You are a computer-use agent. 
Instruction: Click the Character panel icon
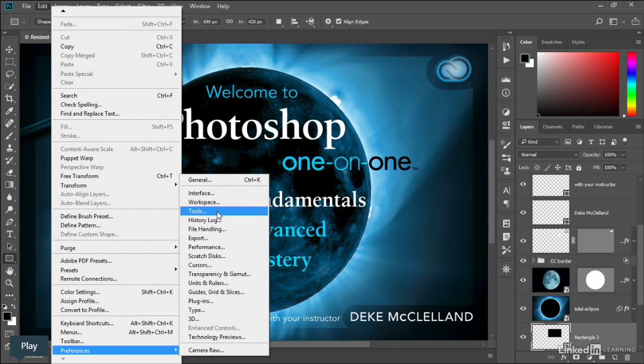click(x=506, y=190)
